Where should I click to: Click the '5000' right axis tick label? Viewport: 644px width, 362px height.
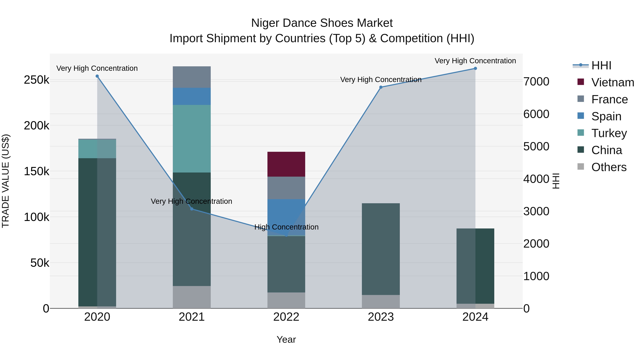(x=536, y=146)
